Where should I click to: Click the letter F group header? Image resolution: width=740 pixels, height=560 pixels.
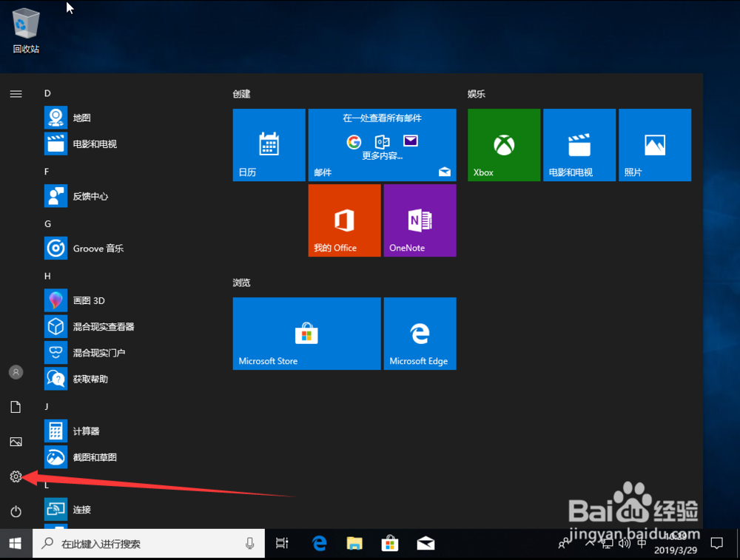(x=47, y=172)
